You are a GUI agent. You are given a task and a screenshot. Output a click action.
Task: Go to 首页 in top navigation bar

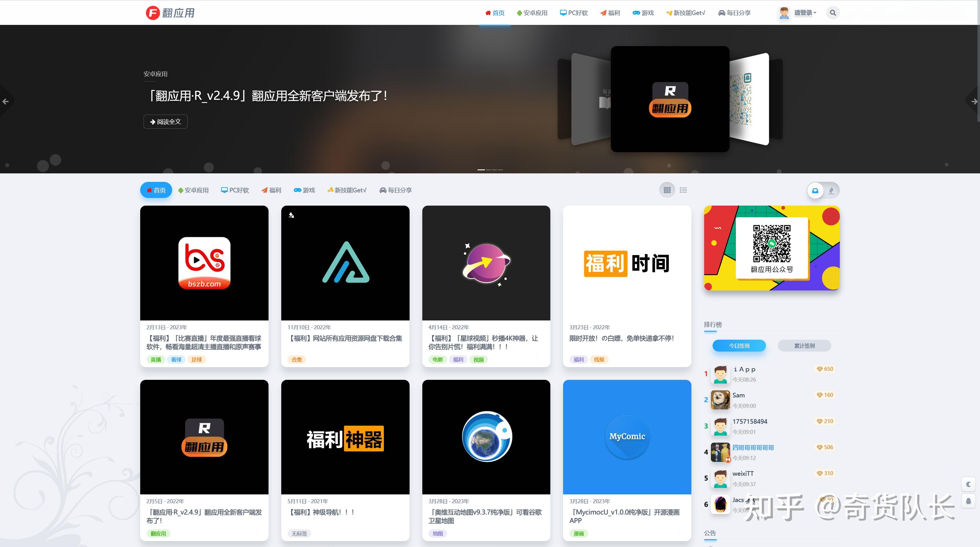coord(495,13)
